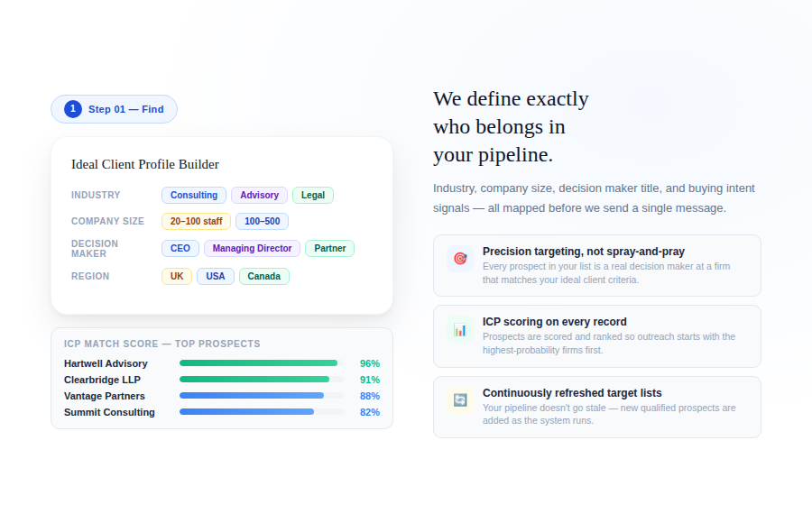Click the bar chart icon for ICP scoring
The image size is (812, 523).
(460, 329)
